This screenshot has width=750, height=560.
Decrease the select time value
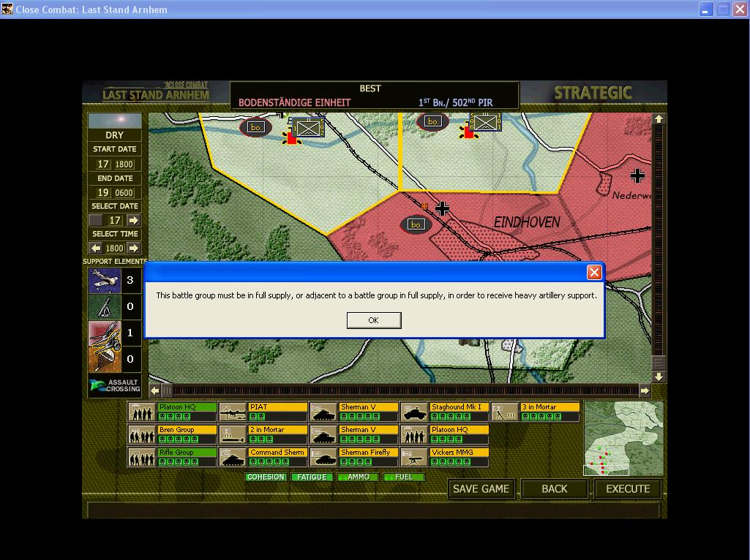coord(96,248)
